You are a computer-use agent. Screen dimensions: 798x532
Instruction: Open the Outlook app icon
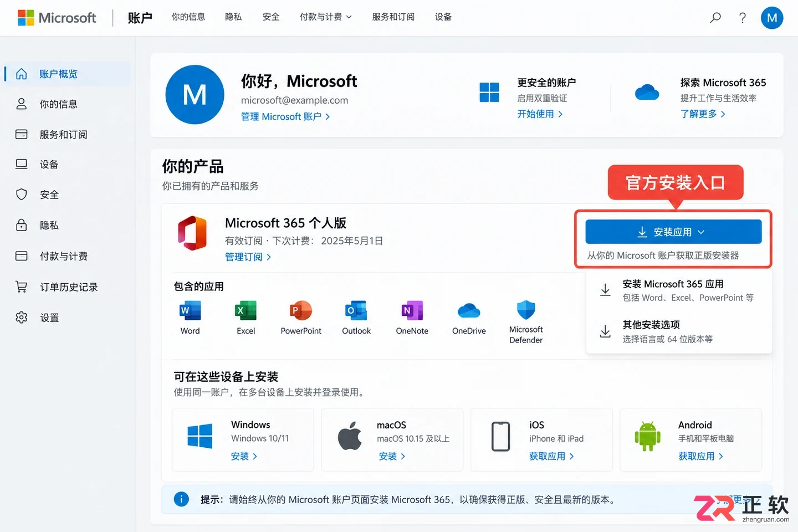[x=356, y=311]
